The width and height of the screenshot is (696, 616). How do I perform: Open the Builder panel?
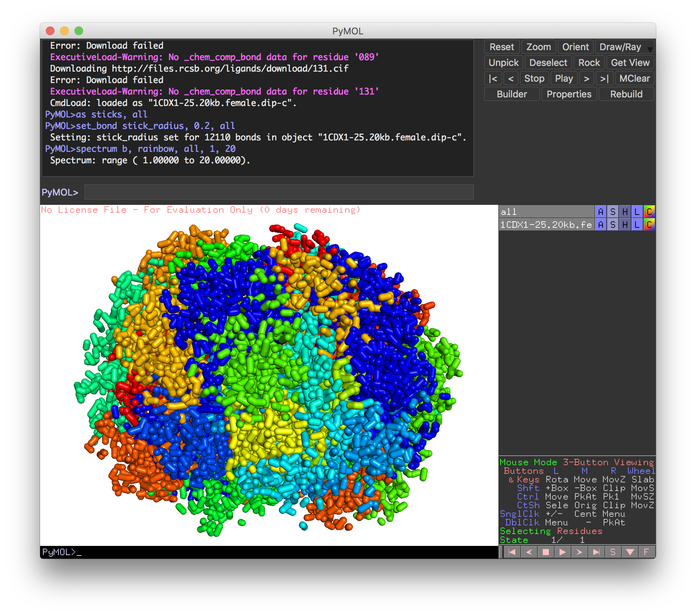point(512,94)
